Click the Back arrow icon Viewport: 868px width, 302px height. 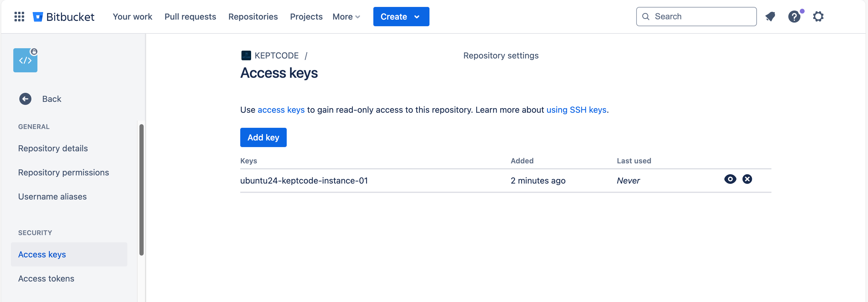(x=25, y=99)
